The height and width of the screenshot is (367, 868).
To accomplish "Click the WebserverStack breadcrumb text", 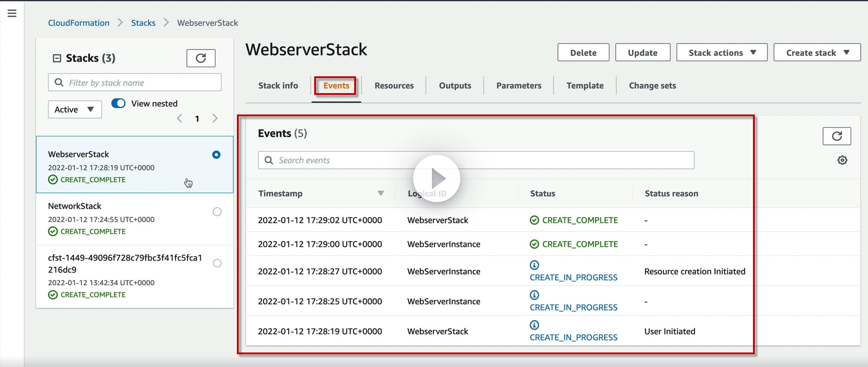I will click(x=208, y=23).
